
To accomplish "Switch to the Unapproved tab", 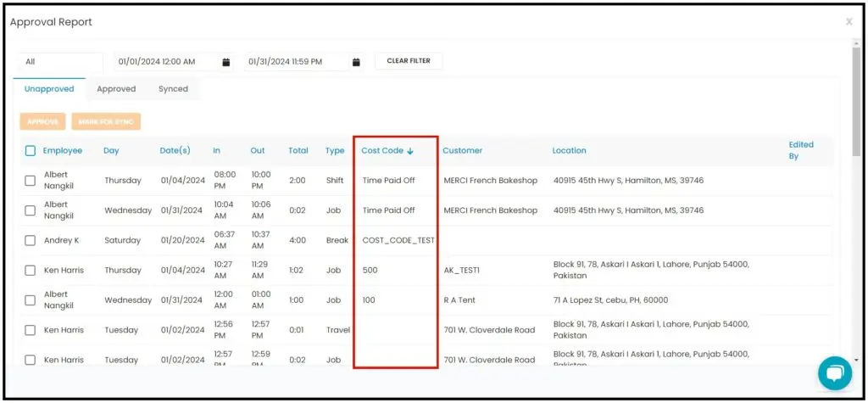I will 49,89.
